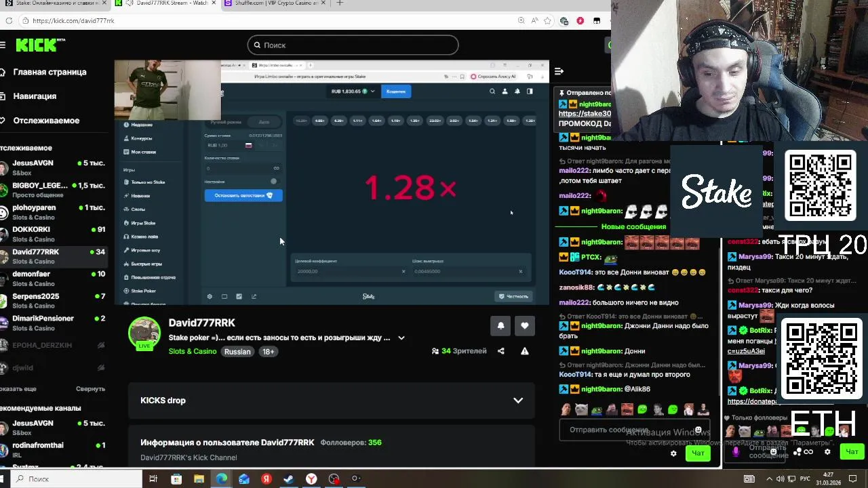Open File Explorer from the taskbar

pos(199,479)
